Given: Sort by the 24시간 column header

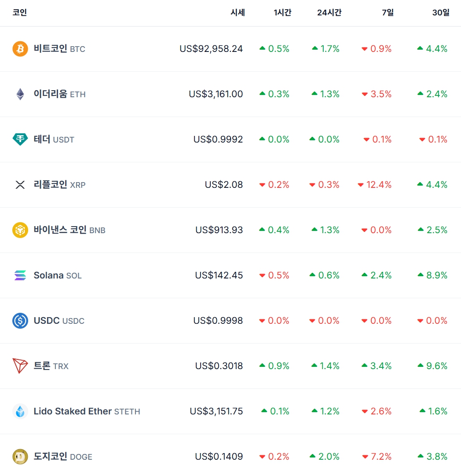Looking at the screenshot, I should coord(329,13).
